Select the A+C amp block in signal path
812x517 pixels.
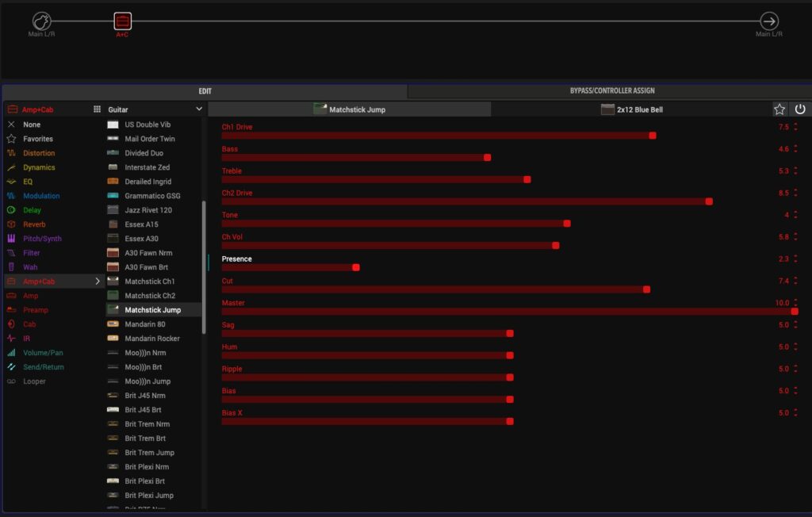click(123, 21)
